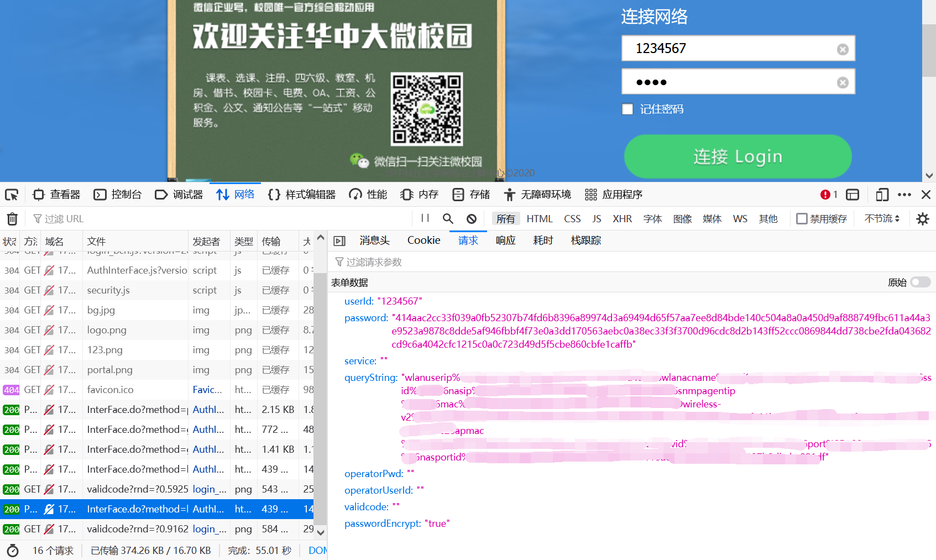The height and width of the screenshot is (560, 936).
Task: Toggle the split console icon
Action: click(x=853, y=195)
